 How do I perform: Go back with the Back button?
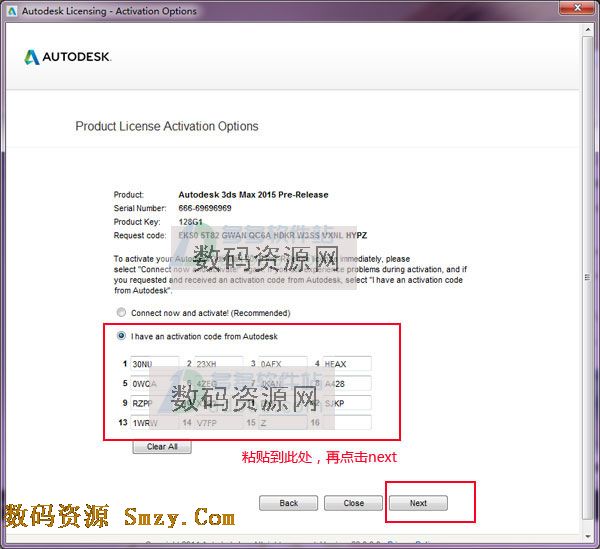coord(289,503)
